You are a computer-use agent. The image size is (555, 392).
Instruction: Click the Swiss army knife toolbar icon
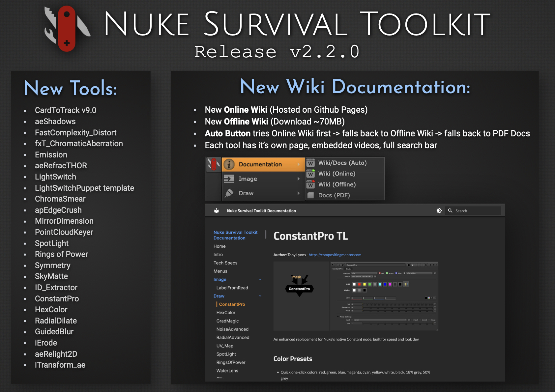tap(214, 164)
